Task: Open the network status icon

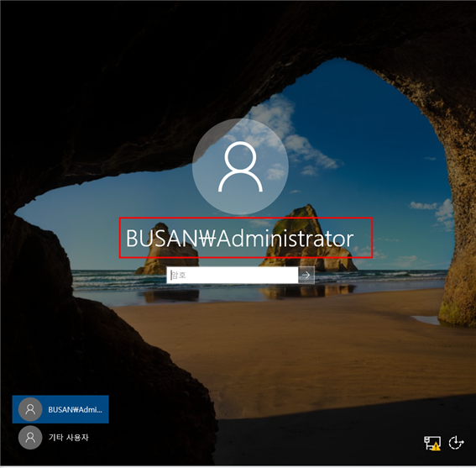Action: [x=432, y=443]
